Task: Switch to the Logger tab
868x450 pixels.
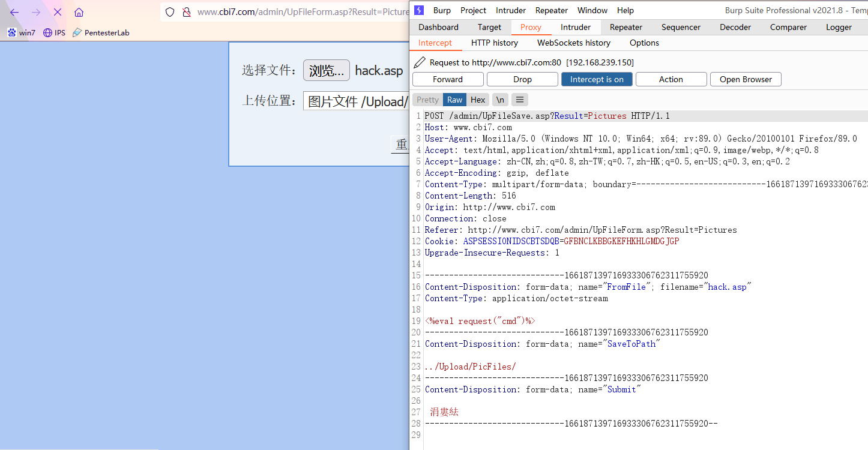Action: [839, 27]
